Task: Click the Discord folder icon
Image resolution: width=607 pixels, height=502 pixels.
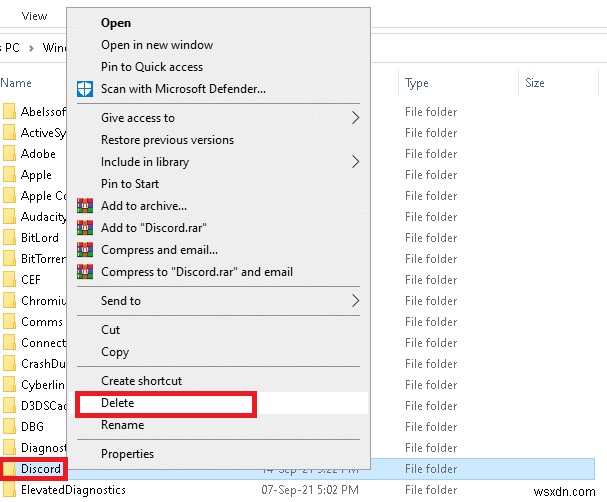Action: click(9, 468)
